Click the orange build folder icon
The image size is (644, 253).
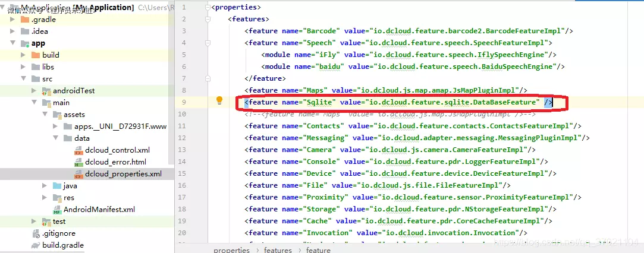click(36, 55)
